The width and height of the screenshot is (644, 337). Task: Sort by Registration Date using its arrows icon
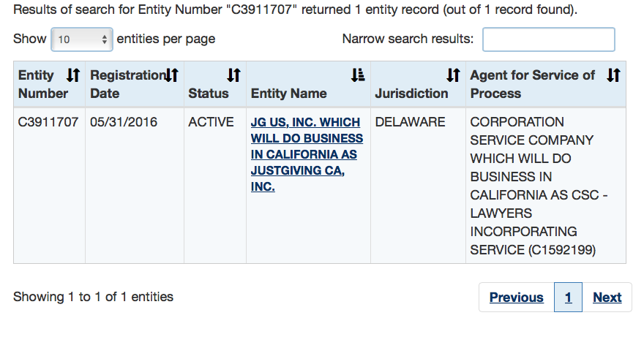(172, 75)
